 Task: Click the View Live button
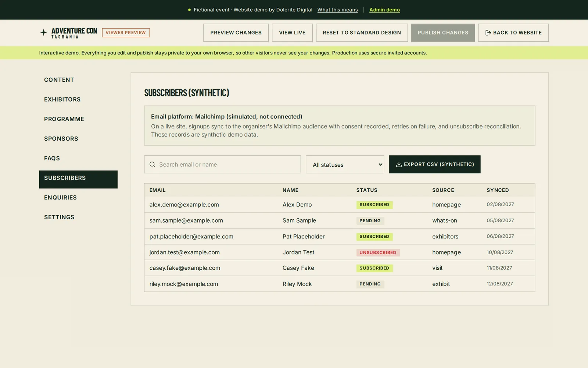pyautogui.click(x=292, y=33)
